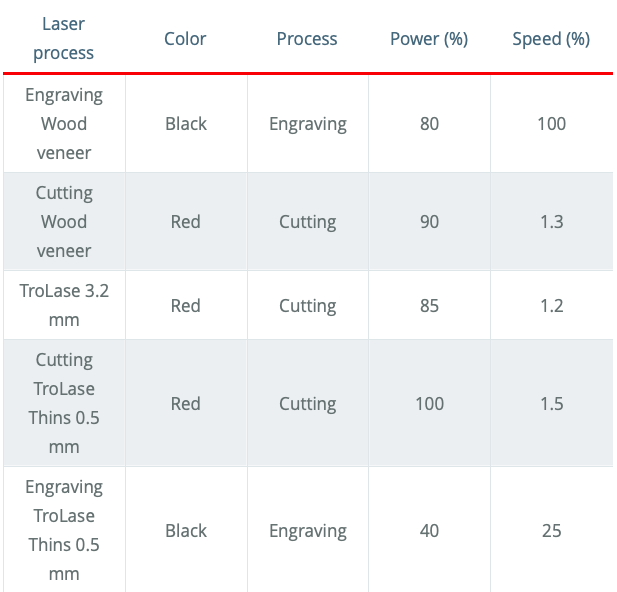This screenshot has width=617, height=592.
Task: Click the "Engraving Wood veneer" row label
Action: [64, 124]
